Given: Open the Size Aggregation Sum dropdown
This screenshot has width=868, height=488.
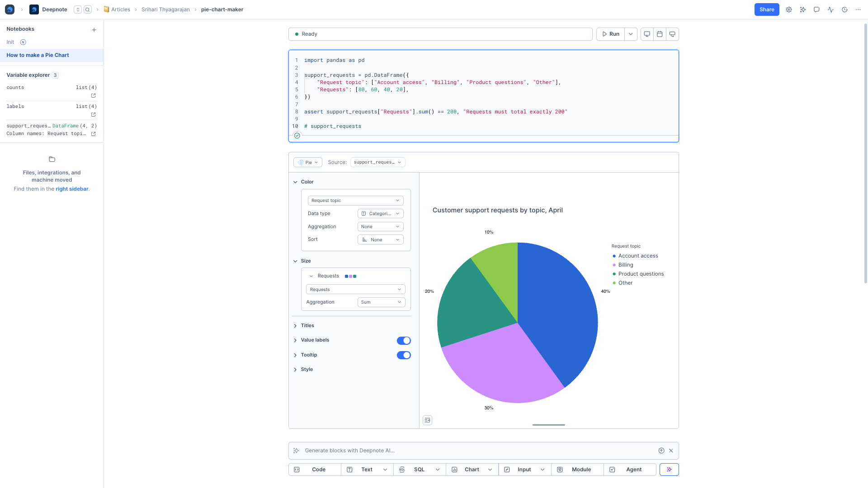Looking at the screenshot, I should click(x=381, y=302).
